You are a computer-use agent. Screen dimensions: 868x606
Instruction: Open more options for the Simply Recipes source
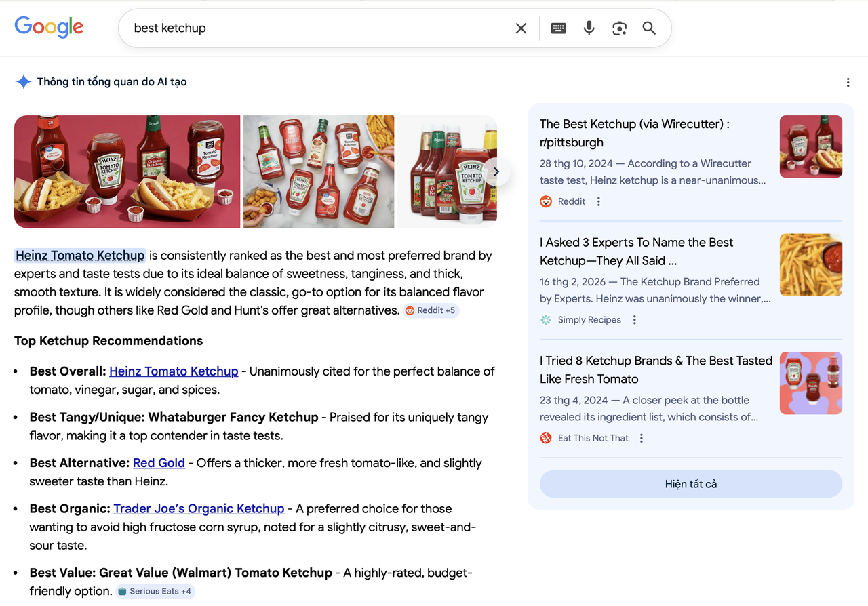(x=635, y=320)
